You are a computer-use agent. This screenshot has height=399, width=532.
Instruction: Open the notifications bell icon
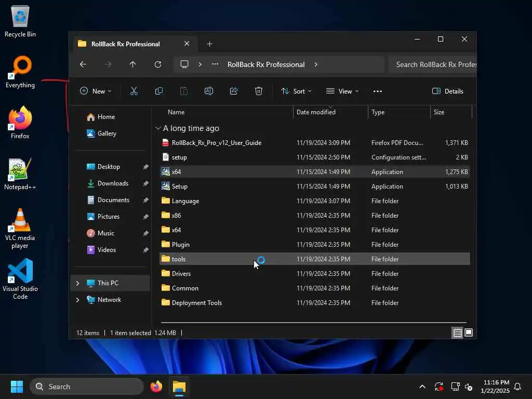[517, 387]
